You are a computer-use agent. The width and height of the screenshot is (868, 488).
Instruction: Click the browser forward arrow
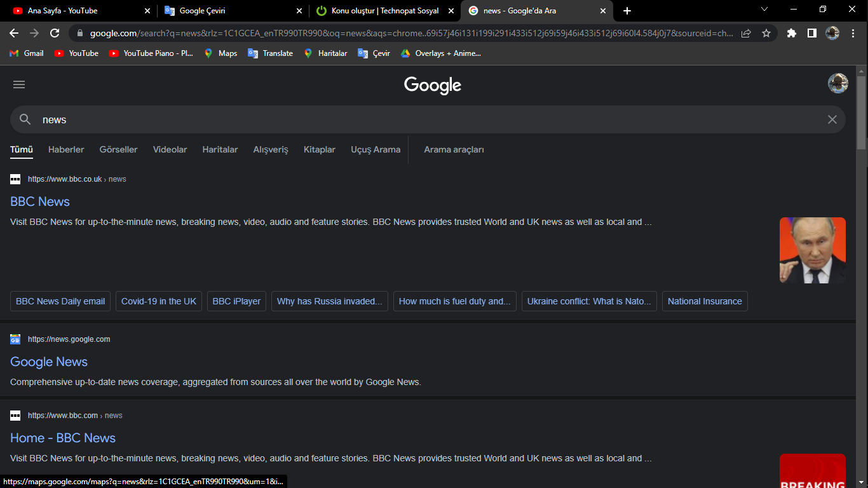[x=34, y=33]
